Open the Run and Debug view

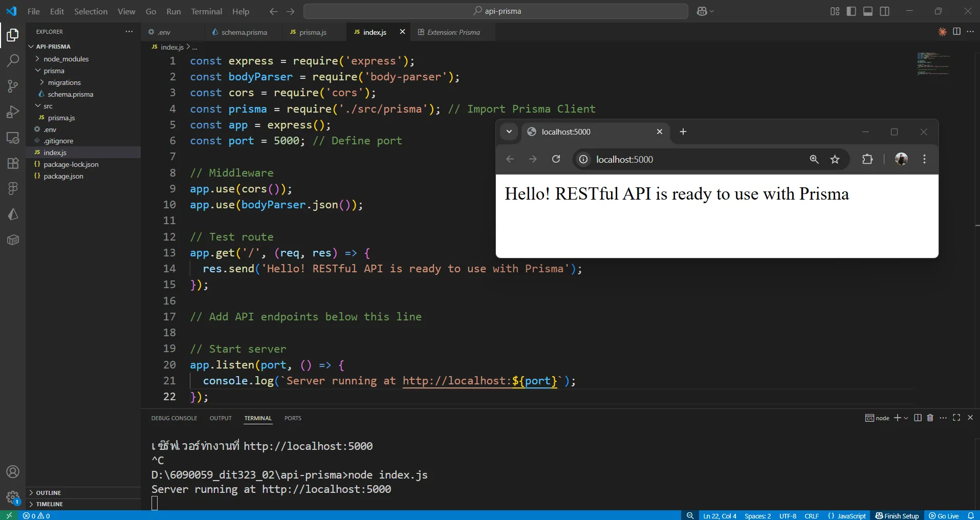(x=12, y=112)
